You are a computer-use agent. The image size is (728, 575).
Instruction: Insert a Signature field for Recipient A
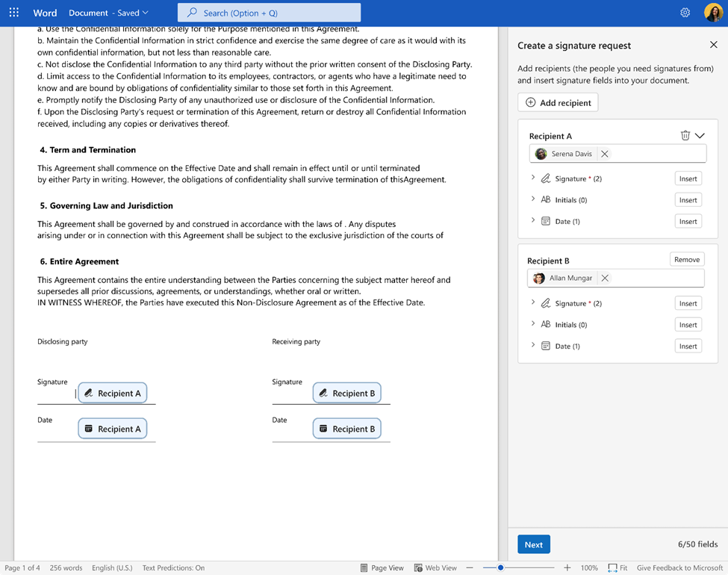tap(688, 178)
